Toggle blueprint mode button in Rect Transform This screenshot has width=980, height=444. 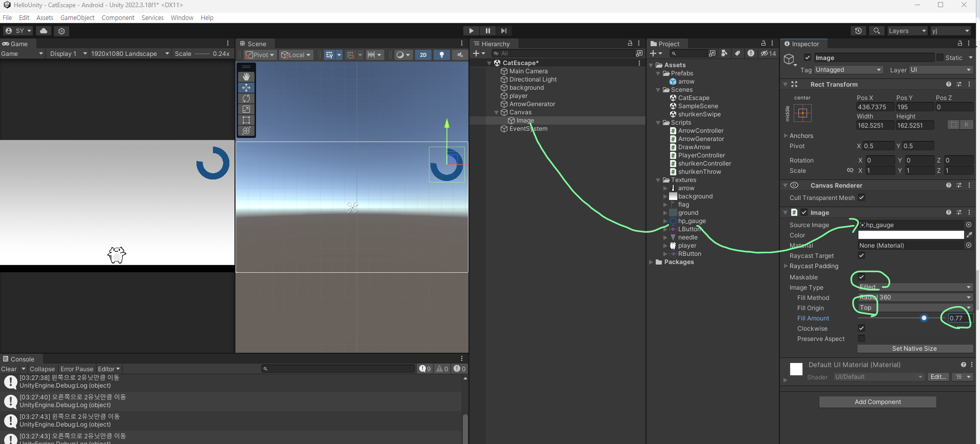953,125
